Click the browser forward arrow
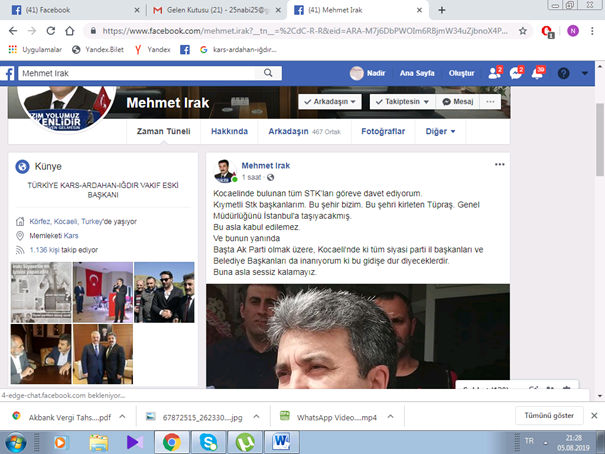This screenshot has width=605, height=454. pos(32,31)
